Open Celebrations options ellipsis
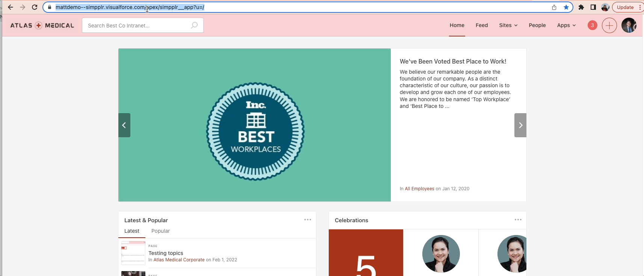Screen dimensions: 644x276 click(518, 220)
